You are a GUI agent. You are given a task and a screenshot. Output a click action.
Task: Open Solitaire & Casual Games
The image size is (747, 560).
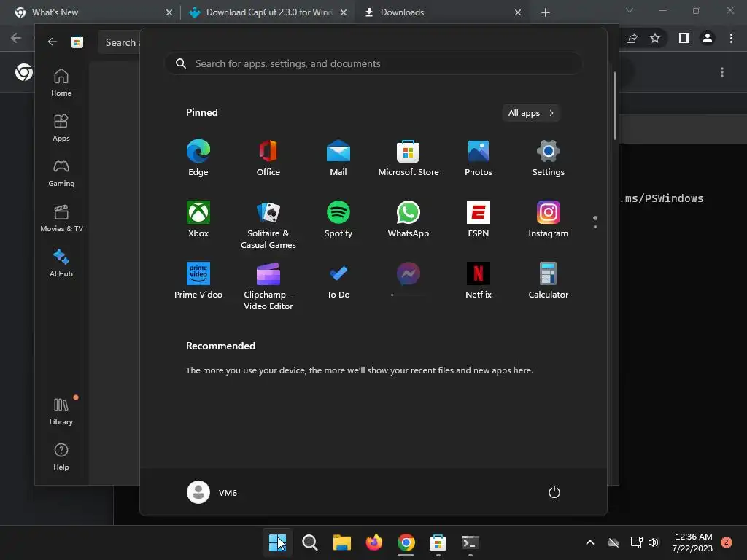pos(268,225)
